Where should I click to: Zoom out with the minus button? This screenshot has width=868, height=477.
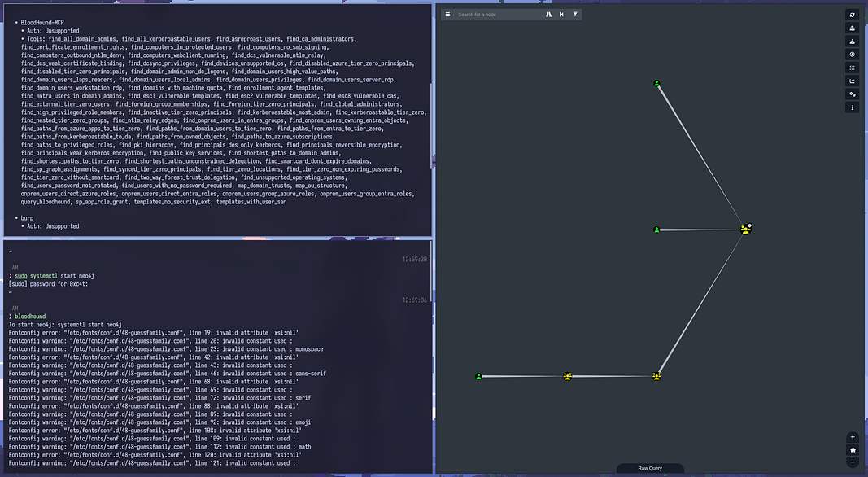tap(853, 462)
